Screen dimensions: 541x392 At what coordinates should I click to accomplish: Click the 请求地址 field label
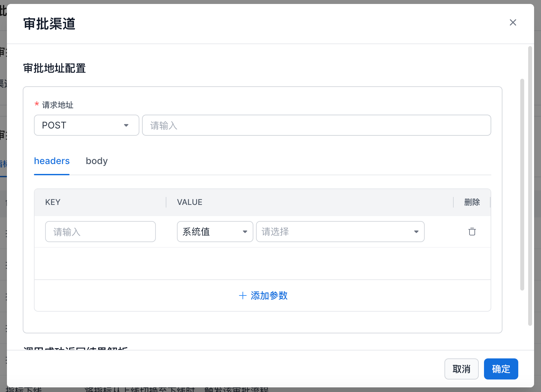click(x=58, y=105)
